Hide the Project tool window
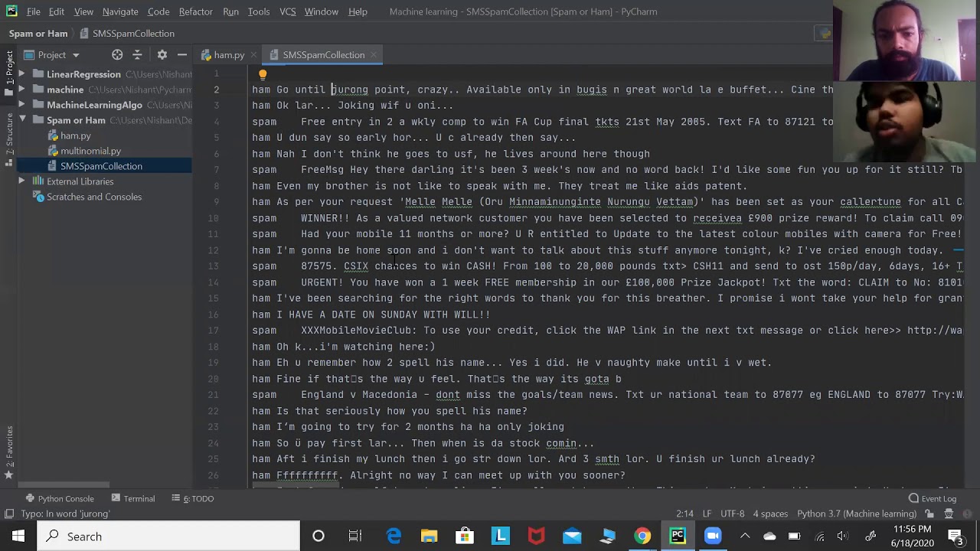 (x=182, y=55)
